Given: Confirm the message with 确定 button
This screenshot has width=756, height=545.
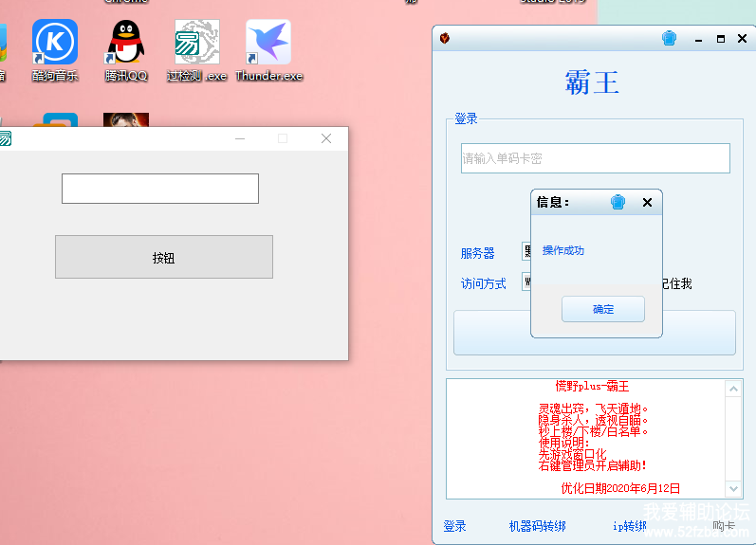Looking at the screenshot, I should (x=602, y=309).
